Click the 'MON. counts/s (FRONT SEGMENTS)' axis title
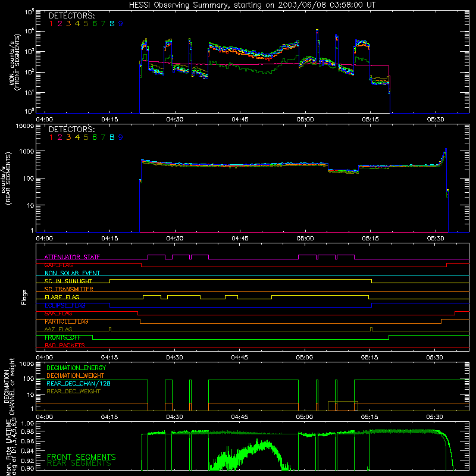 (x=15, y=62)
